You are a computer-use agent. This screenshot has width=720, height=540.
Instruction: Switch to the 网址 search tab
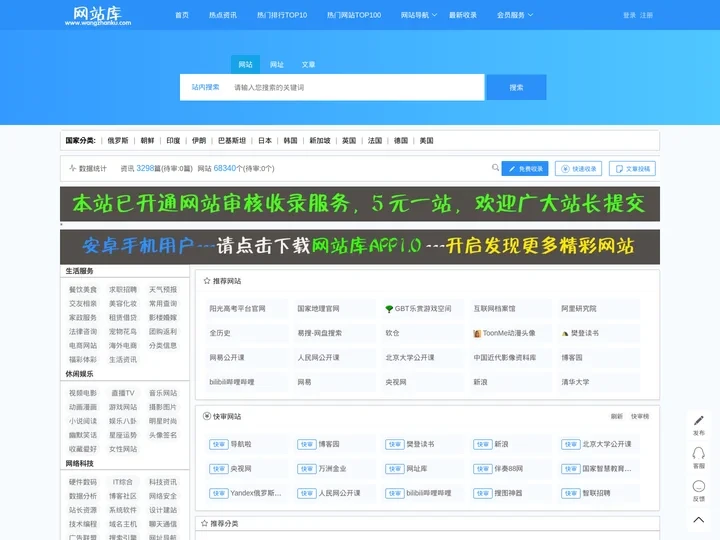(x=276, y=64)
